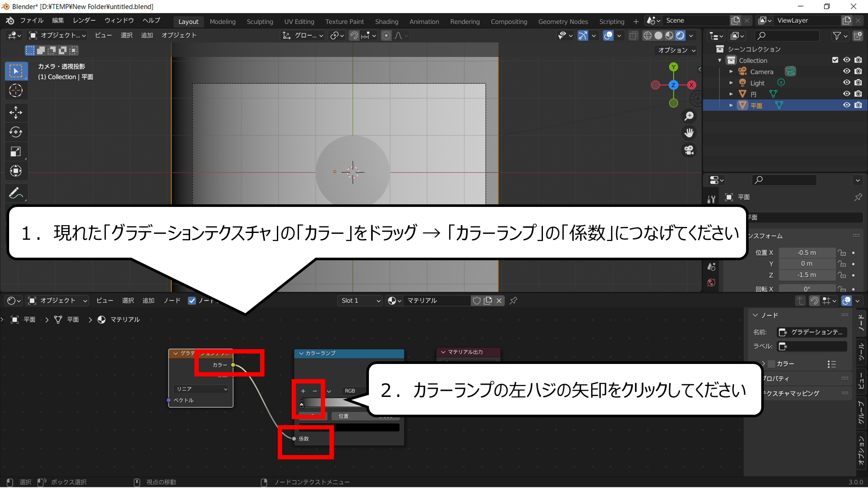Click the fake user shield icon for material
The image size is (868, 488).
tap(477, 301)
